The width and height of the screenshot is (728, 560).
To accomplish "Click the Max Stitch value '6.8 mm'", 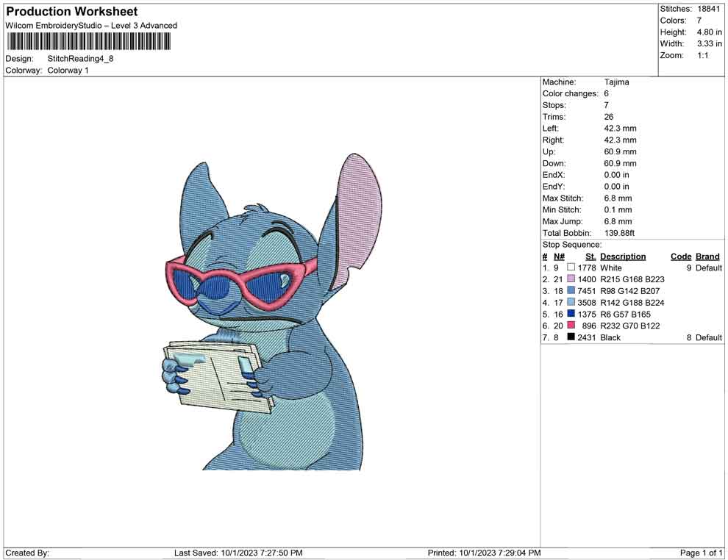I will point(618,198).
